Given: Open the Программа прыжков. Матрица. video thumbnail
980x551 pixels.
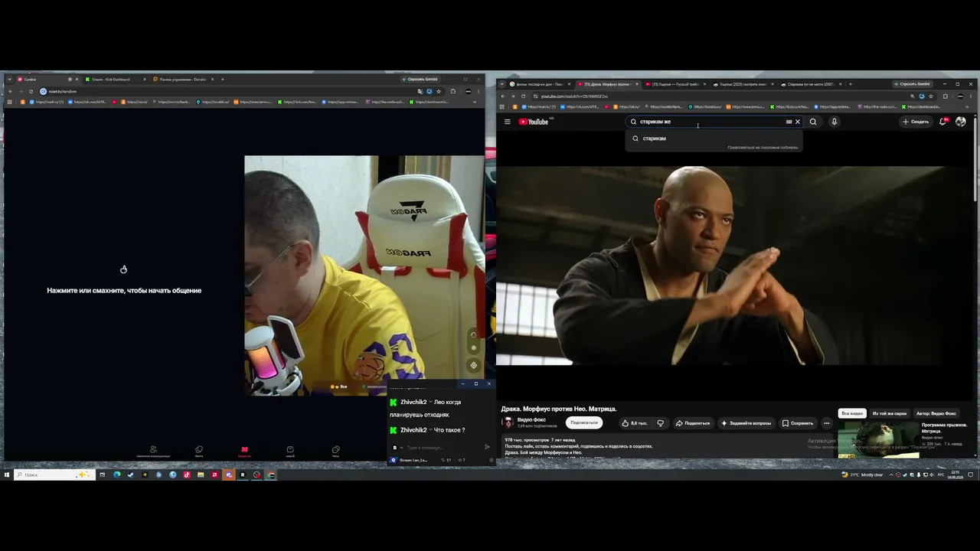Looking at the screenshot, I should [x=878, y=439].
